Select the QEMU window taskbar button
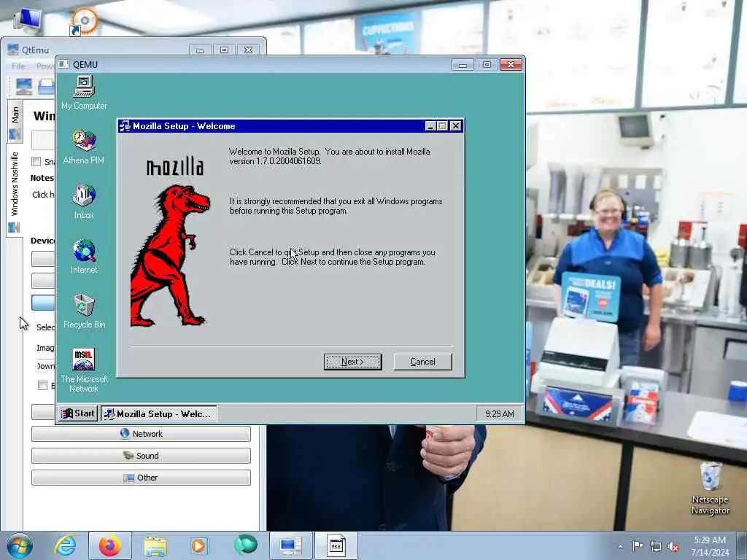 [x=336, y=545]
